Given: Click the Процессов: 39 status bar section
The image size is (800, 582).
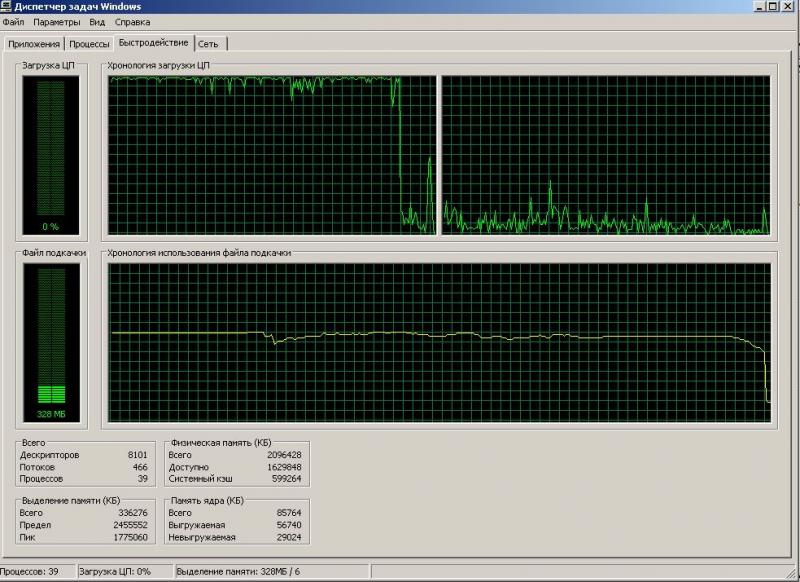Looking at the screenshot, I should [35, 572].
